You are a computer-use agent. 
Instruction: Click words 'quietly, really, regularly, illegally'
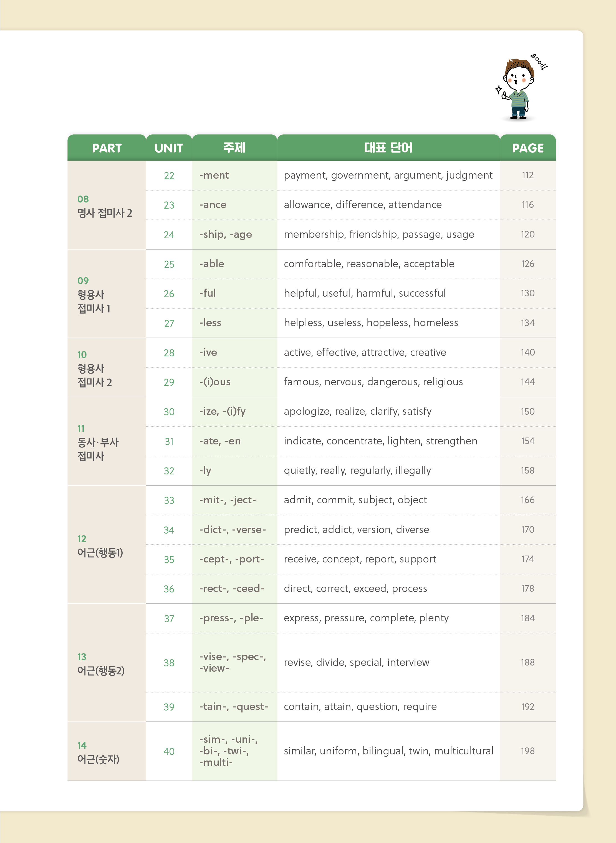tap(357, 470)
